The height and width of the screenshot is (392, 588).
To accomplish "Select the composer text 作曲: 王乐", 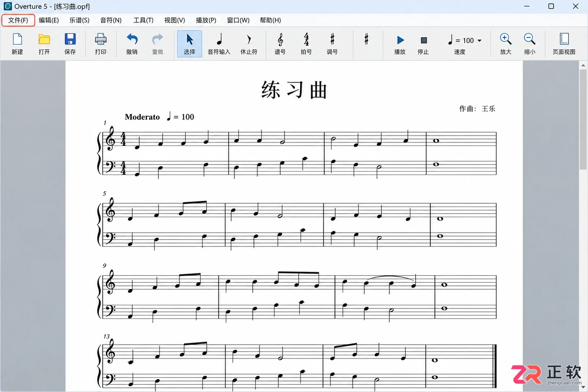I will (477, 109).
